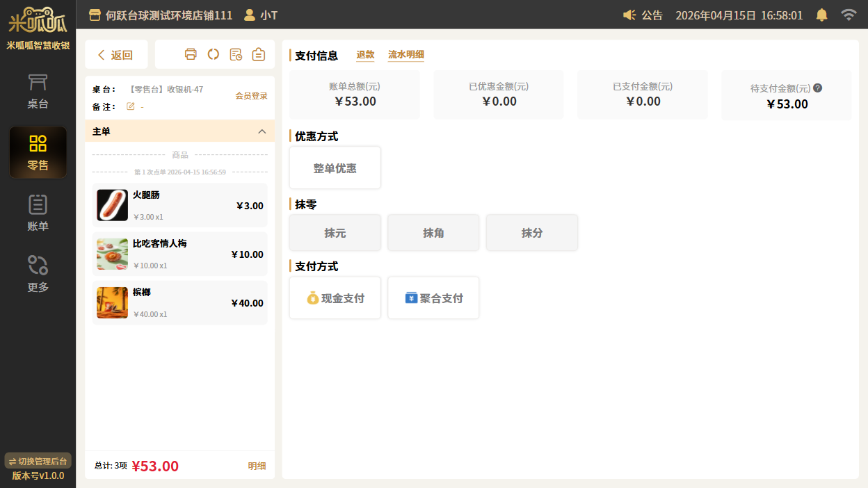The height and width of the screenshot is (488, 868).
Task: Click the clipboard icon in the order toolbar
Action: 258,54
